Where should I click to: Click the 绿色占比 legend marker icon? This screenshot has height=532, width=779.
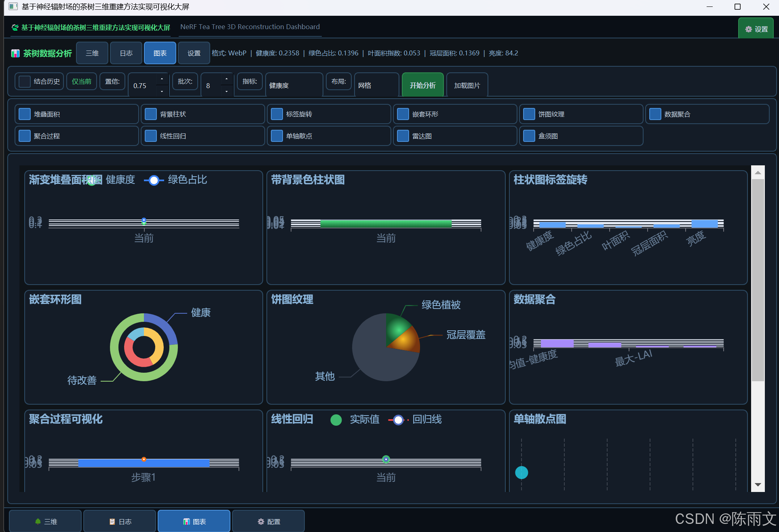coord(154,180)
